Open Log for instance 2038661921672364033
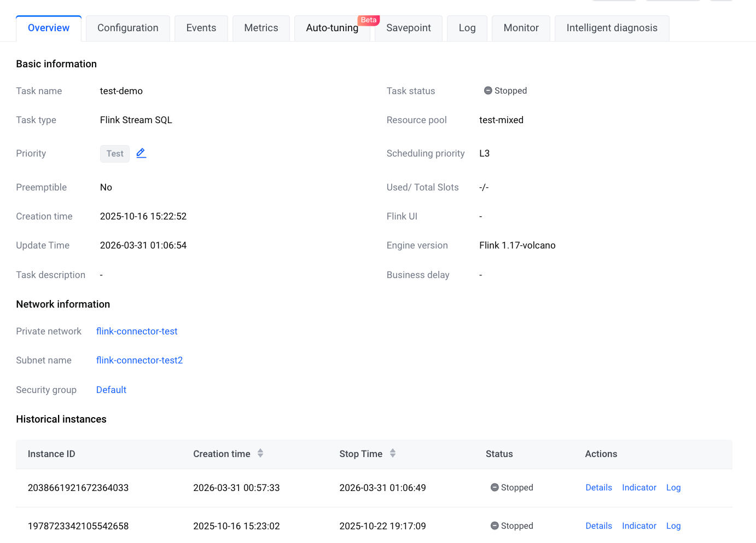 (673, 488)
